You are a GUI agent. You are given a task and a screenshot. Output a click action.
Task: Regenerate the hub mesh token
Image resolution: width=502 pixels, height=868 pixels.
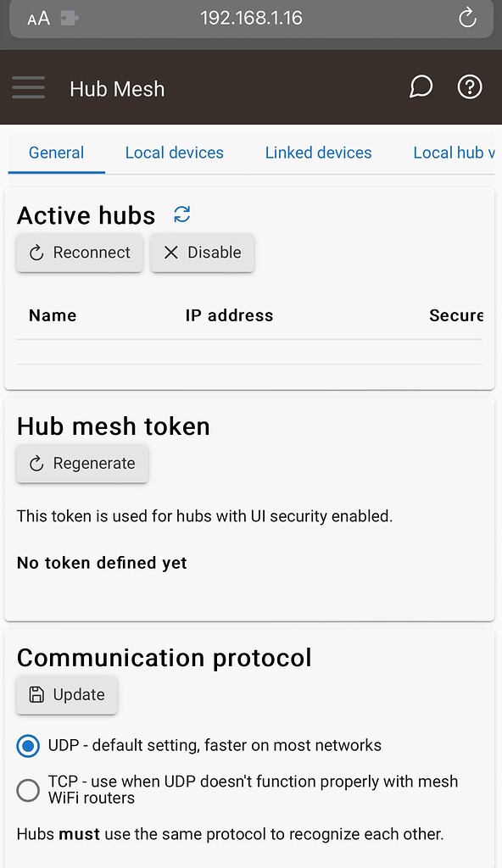coord(81,464)
